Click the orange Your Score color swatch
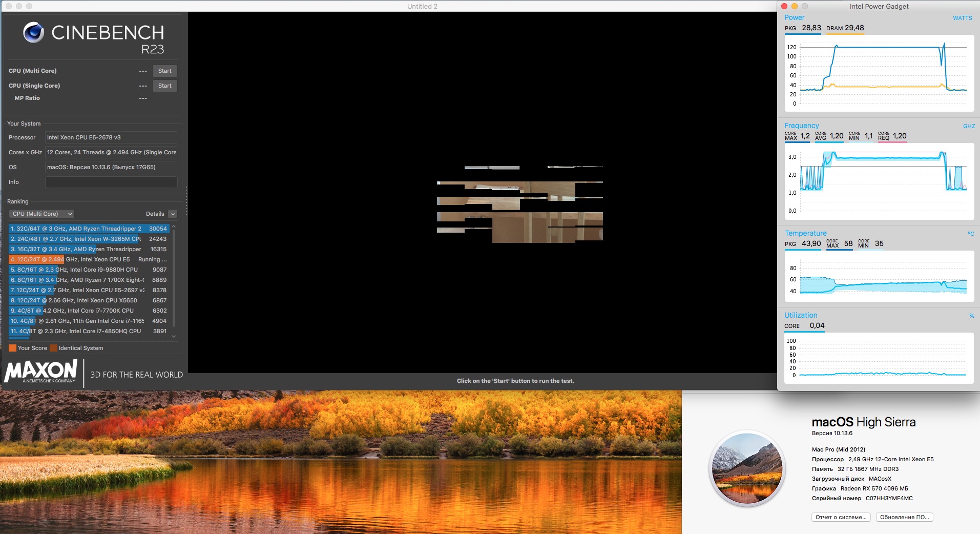Image resolution: width=980 pixels, height=534 pixels. (x=12, y=348)
